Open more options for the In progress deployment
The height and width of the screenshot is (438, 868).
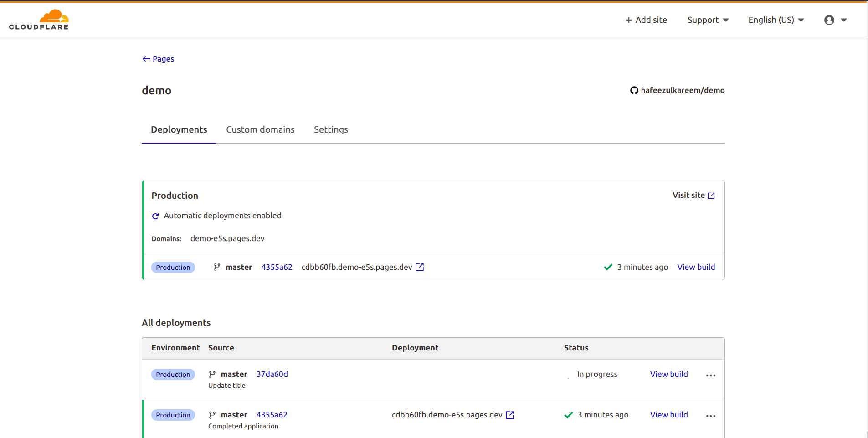711,376
